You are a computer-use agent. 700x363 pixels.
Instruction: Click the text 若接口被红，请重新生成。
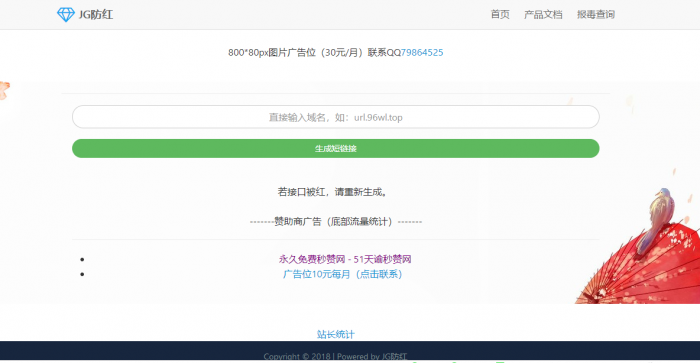click(x=333, y=192)
